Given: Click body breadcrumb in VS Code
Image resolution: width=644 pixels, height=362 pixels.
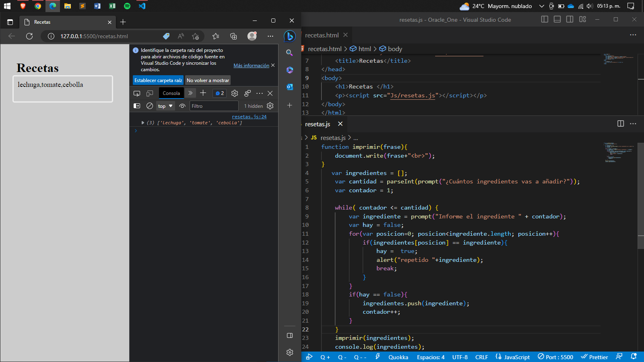Looking at the screenshot, I should 395,49.
